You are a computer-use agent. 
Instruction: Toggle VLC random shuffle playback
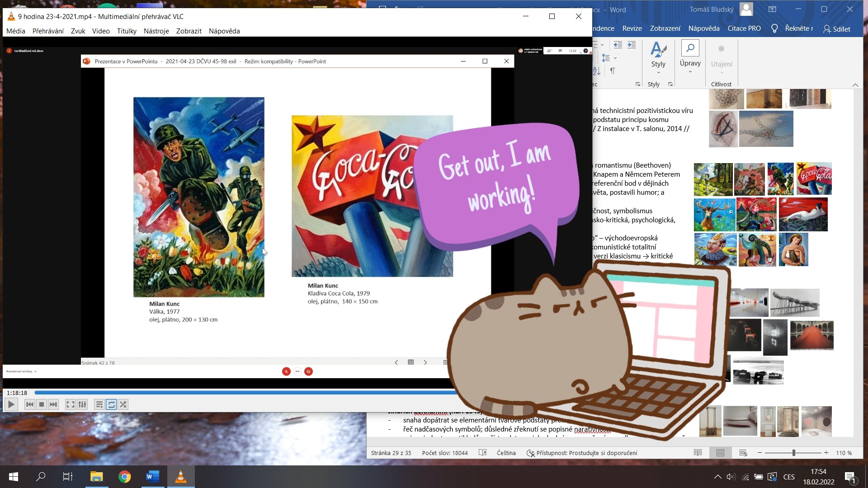(x=123, y=404)
